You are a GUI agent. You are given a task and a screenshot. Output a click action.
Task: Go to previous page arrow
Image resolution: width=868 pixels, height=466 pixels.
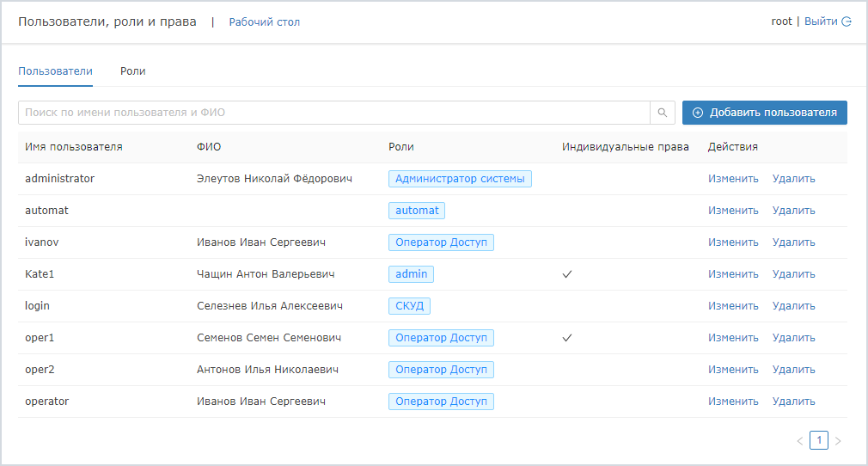(800, 441)
